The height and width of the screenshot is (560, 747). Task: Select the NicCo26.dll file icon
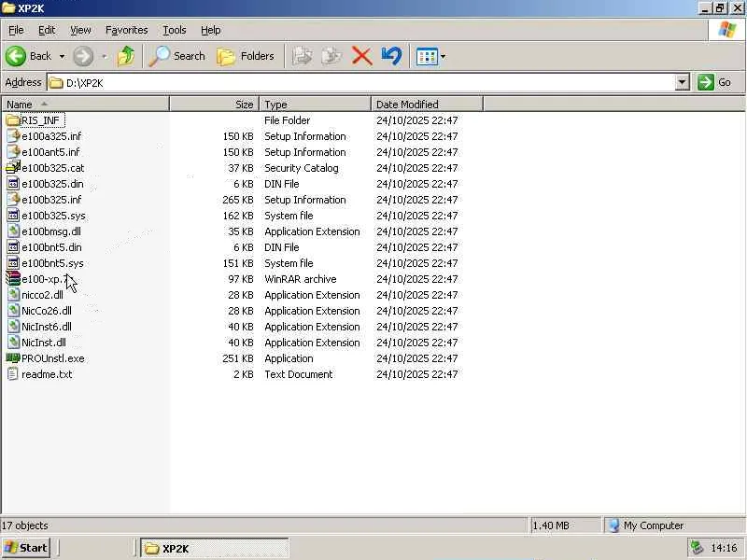pos(13,311)
